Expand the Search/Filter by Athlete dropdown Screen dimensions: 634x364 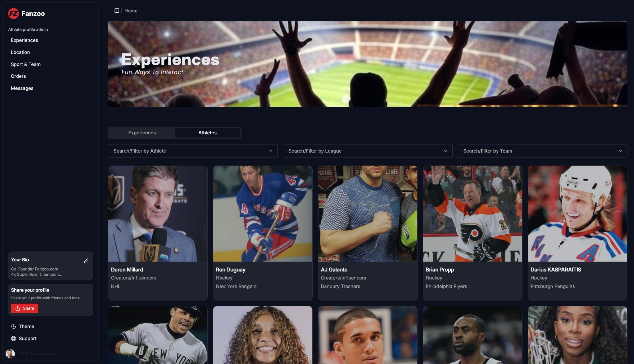click(193, 151)
